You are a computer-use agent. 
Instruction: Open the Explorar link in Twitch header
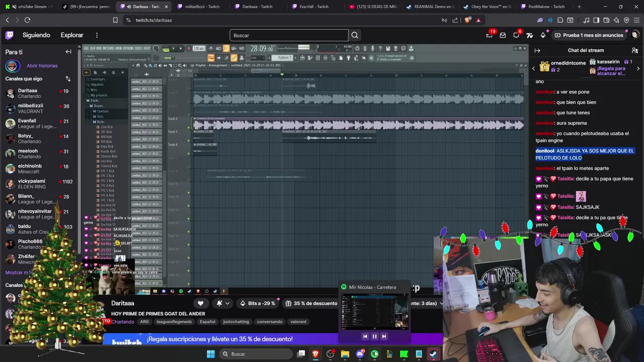[x=72, y=35]
